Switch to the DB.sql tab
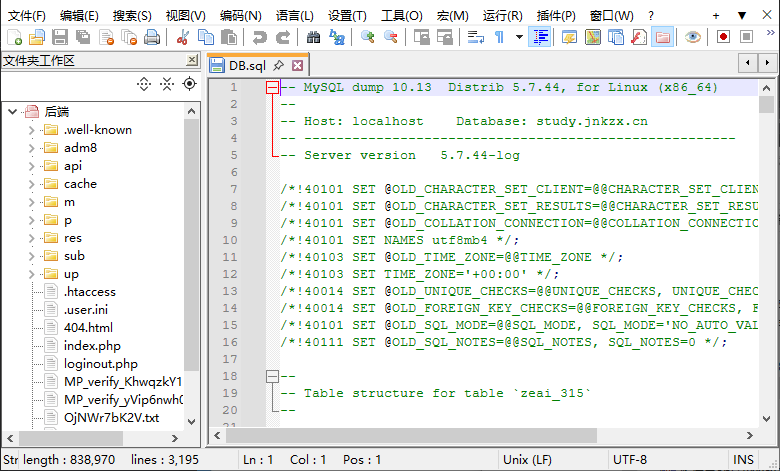Viewport: 780px width, 471px height. (x=247, y=66)
